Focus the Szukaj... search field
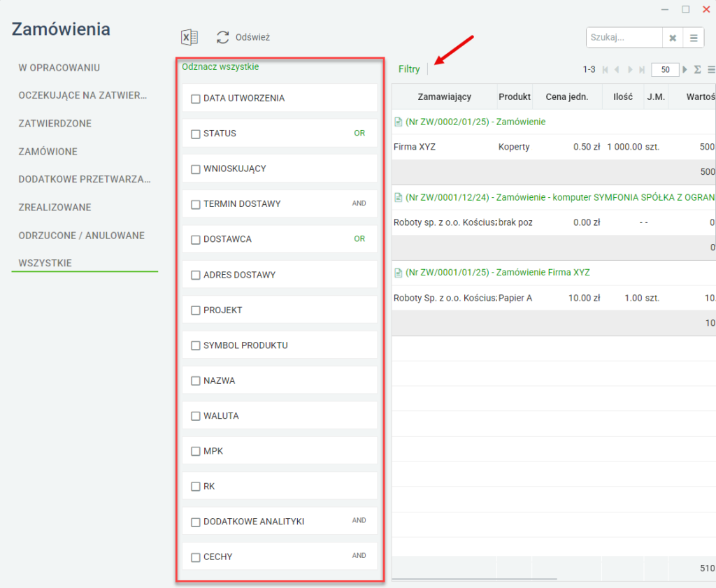 click(x=624, y=38)
